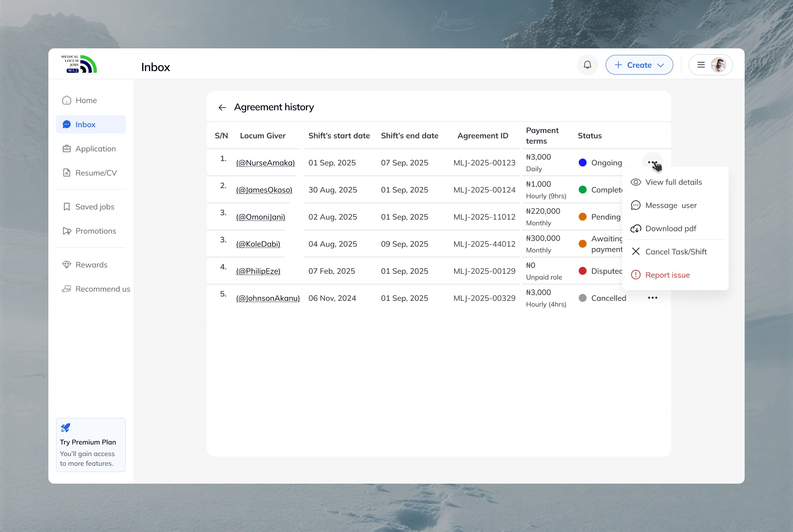Image resolution: width=793 pixels, height=532 pixels.
Task: Click the Locum Giver column header
Action: coord(263,135)
